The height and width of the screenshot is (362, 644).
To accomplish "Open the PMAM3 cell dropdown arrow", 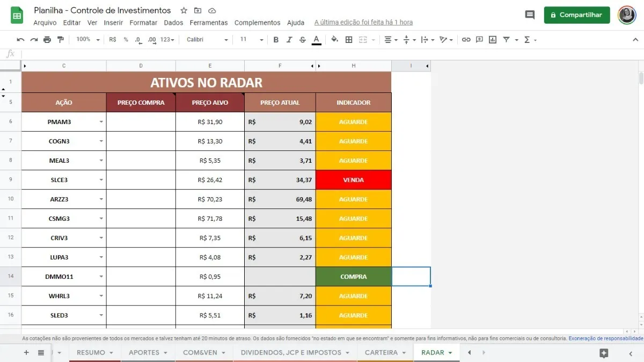I will tap(101, 122).
